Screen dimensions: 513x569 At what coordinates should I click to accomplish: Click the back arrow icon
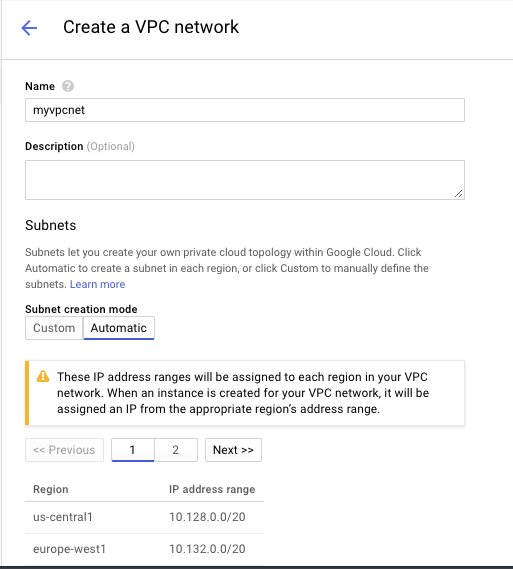29,28
